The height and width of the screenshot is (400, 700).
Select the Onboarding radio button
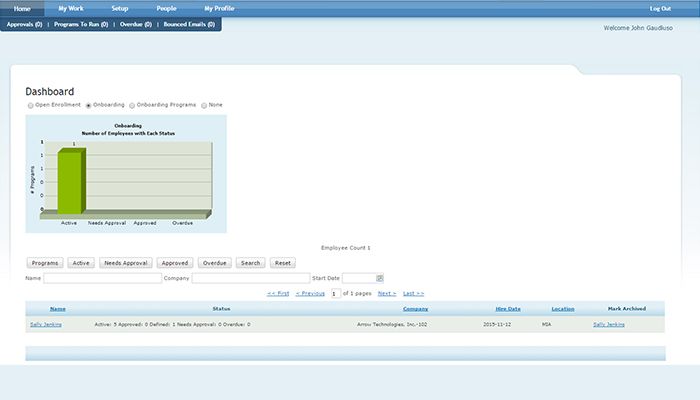(x=88, y=105)
